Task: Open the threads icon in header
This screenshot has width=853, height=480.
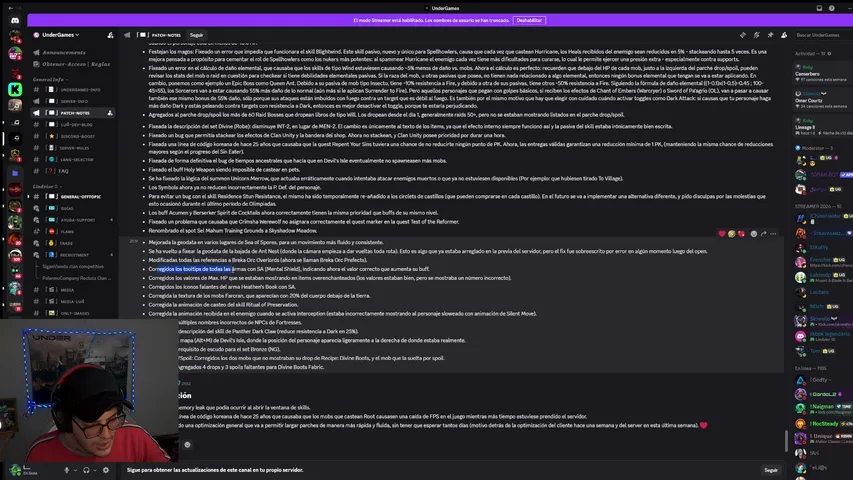Action: (x=743, y=35)
